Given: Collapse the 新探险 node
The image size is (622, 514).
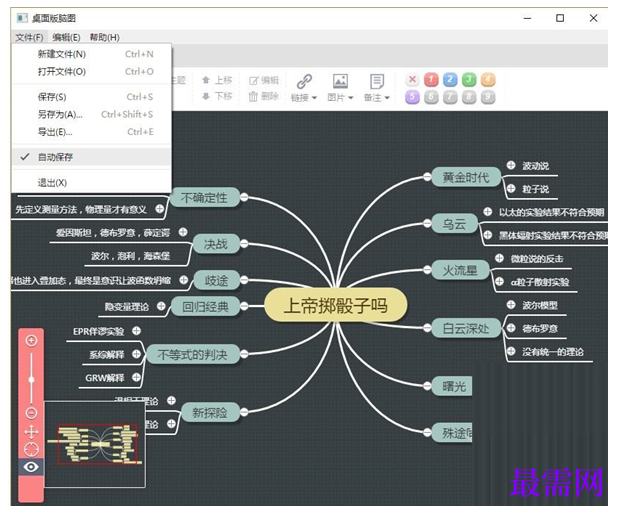Looking at the screenshot, I should click(244, 412).
